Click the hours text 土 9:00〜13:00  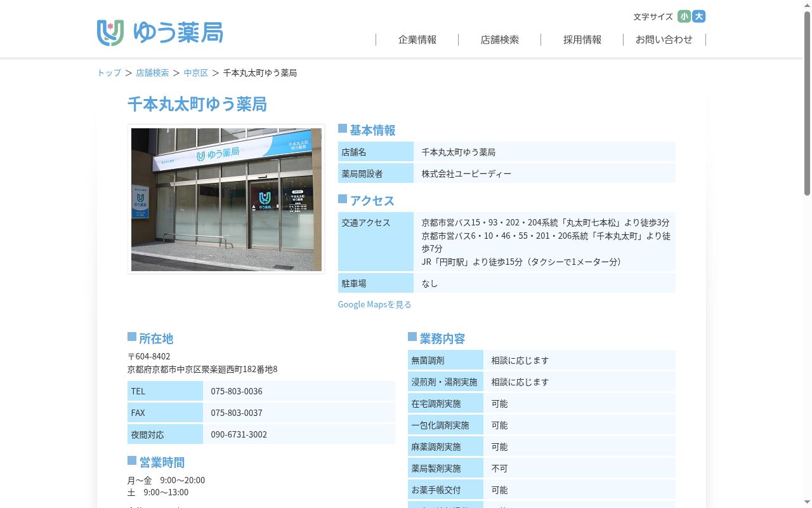(158, 492)
